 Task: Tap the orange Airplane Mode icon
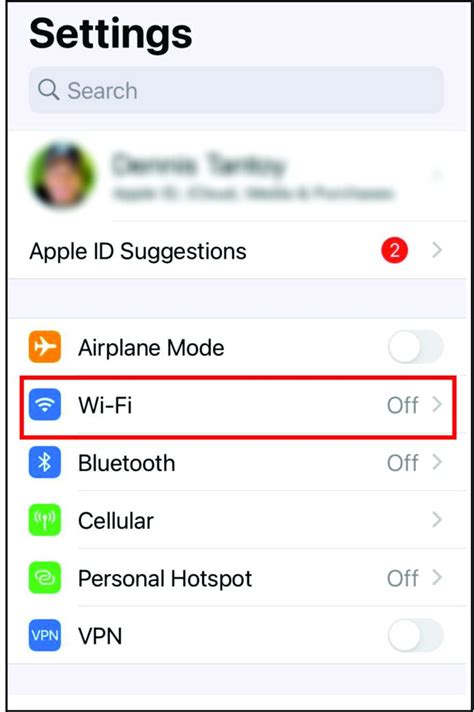pyautogui.click(x=44, y=347)
